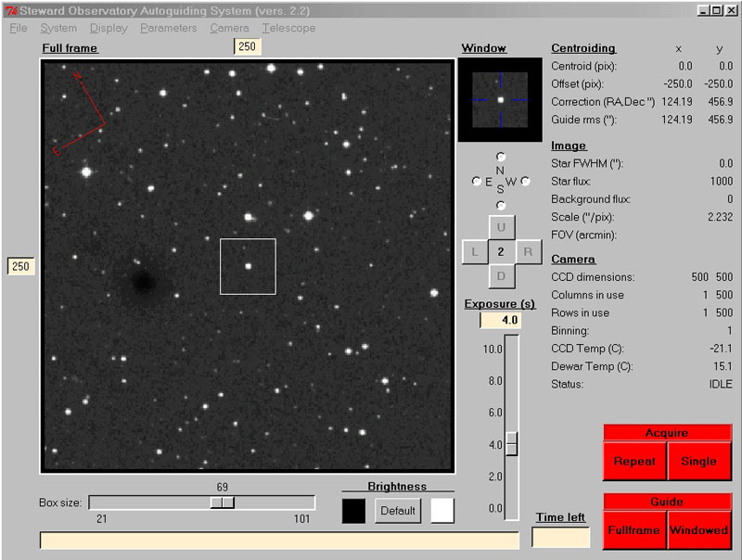Screen dimensions: 742x560
Task: Click the black brightness swatch
Action: click(x=353, y=511)
